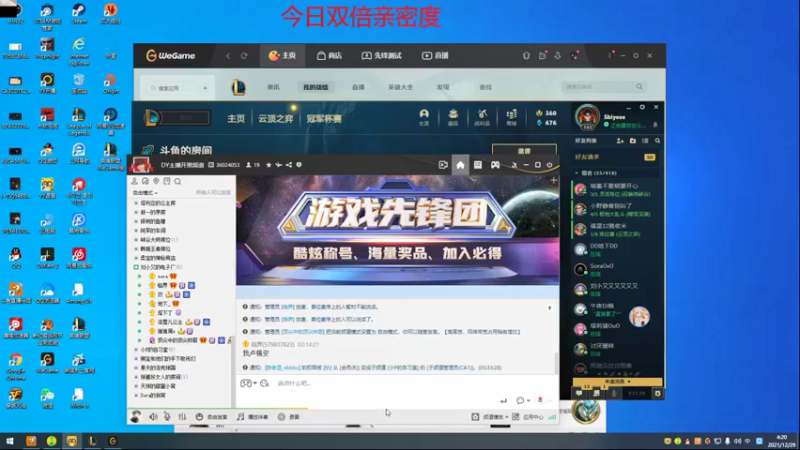Switch to the 英雄大全 sub-tab
This screenshot has width=800, height=450.
(x=401, y=87)
